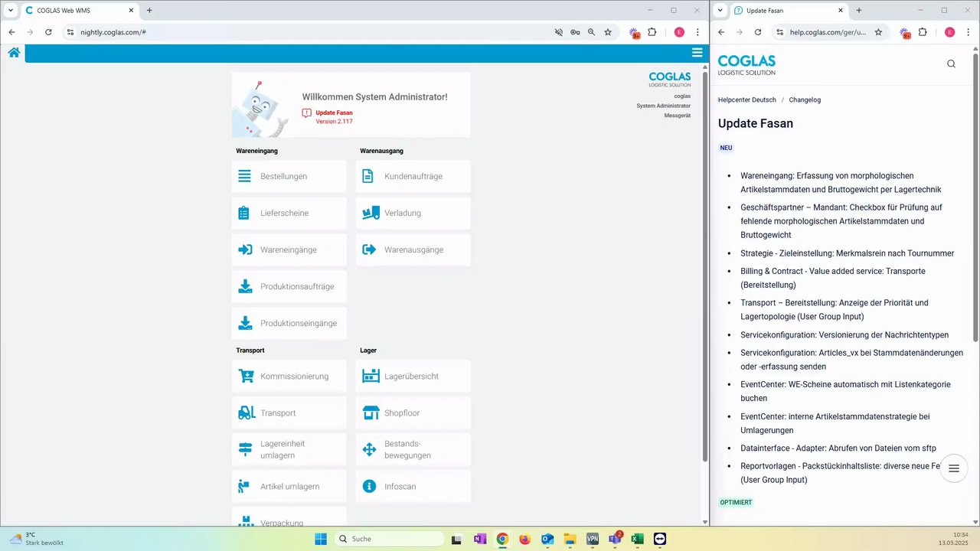This screenshot has width=980, height=551.
Task: Open the Produktionsaufträge tile
Action: click(289, 286)
